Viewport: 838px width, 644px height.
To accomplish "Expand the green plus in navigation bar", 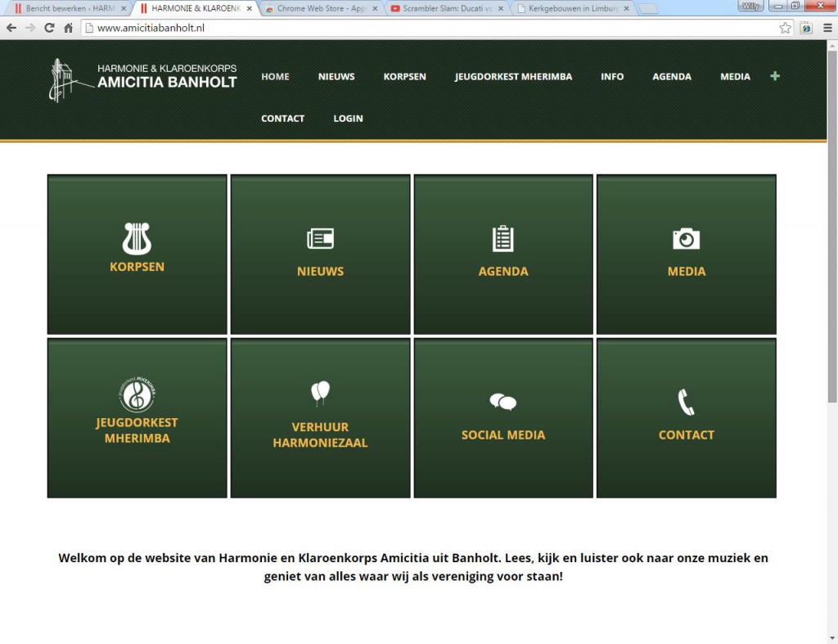I will click(x=775, y=76).
